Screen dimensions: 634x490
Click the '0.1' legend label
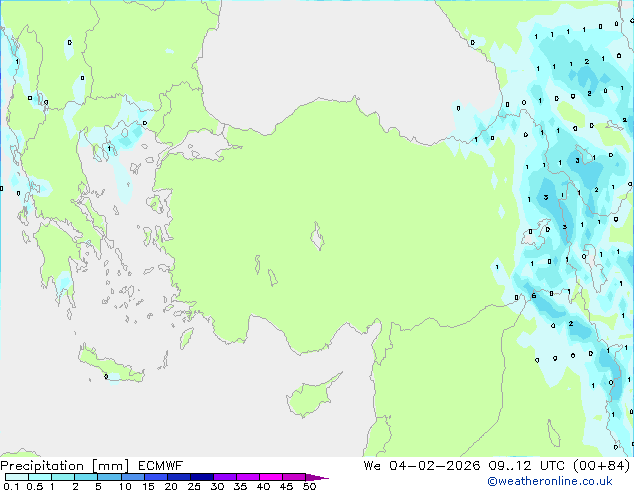coord(11,486)
